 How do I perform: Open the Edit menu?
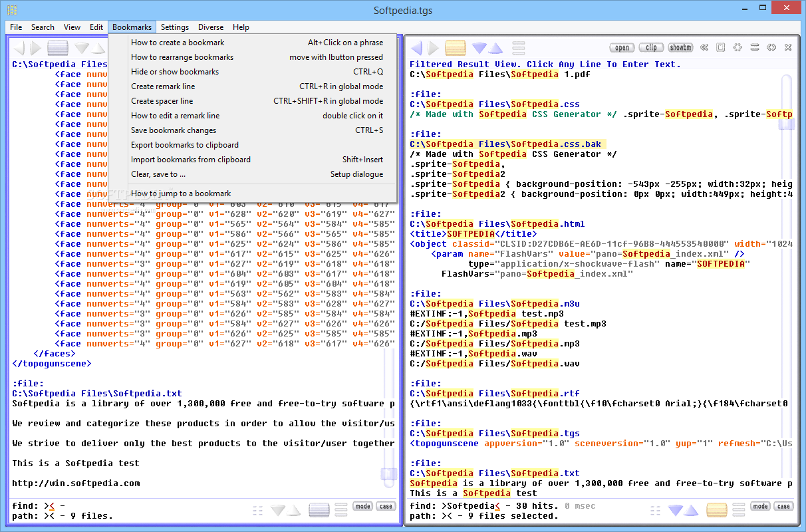point(96,27)
